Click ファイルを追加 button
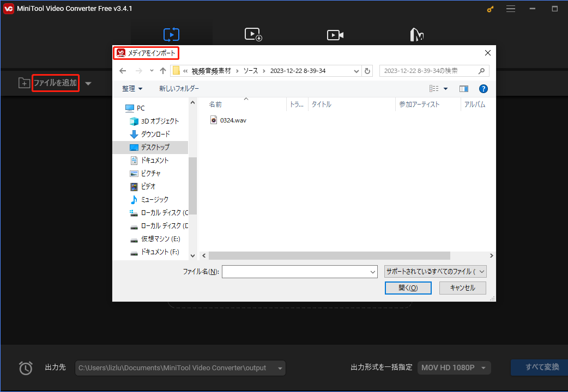The image size is (568, 392). point(56,83)
